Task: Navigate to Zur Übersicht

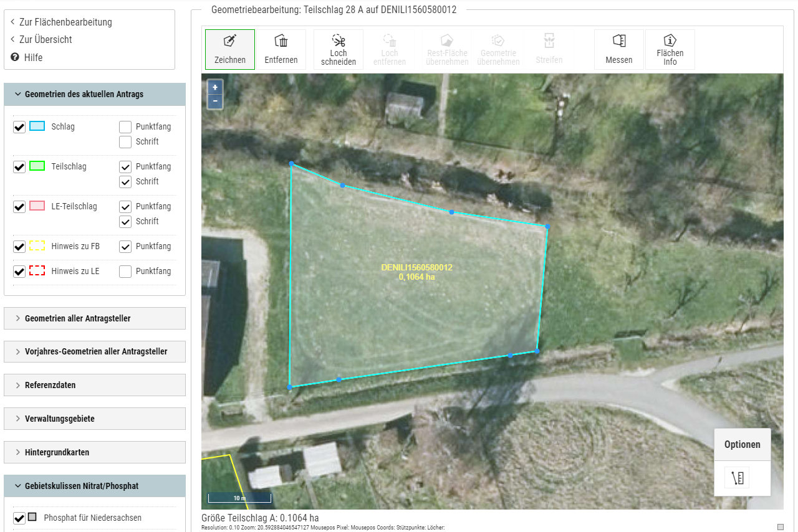Action: pyautogui.click(x=46, y=39)
